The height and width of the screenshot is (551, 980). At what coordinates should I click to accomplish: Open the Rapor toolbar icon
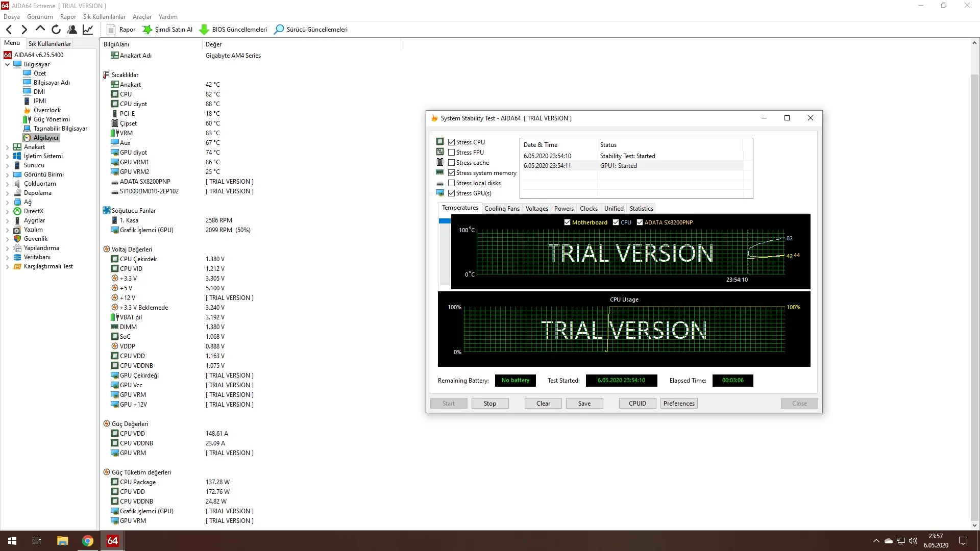click(111, 30)
